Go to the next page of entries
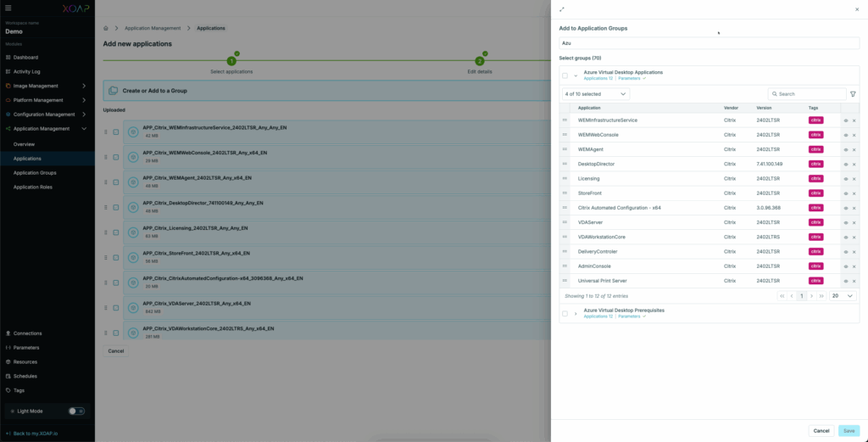 [811, 296]
